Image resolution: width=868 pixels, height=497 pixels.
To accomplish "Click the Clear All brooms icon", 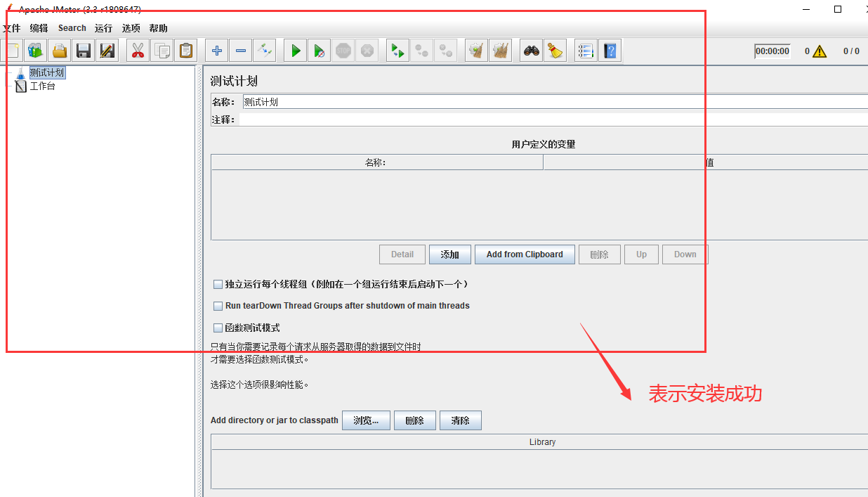I will coord(501,51).
